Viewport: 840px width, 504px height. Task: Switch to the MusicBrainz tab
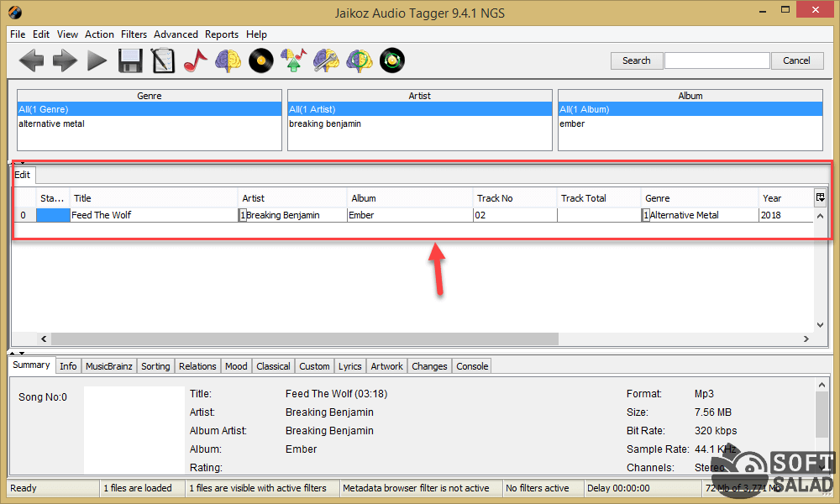pyautogui.click(x=109, y=366)
